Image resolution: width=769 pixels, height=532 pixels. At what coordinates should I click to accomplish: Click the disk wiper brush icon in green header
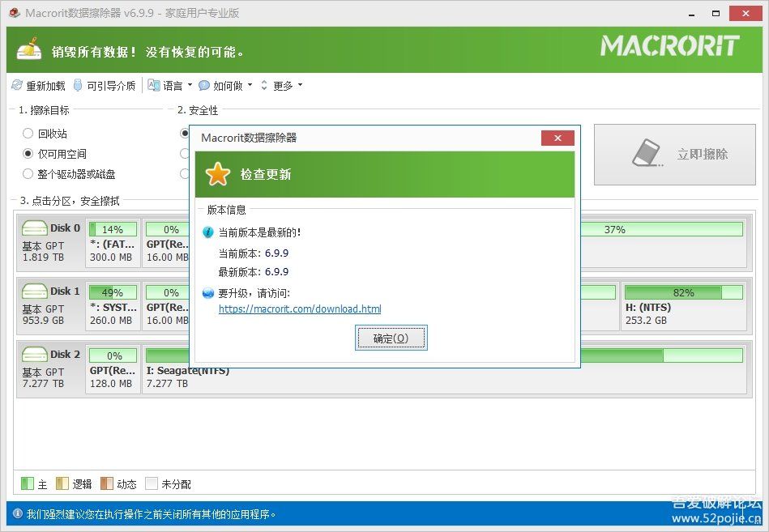pos(29,49)
